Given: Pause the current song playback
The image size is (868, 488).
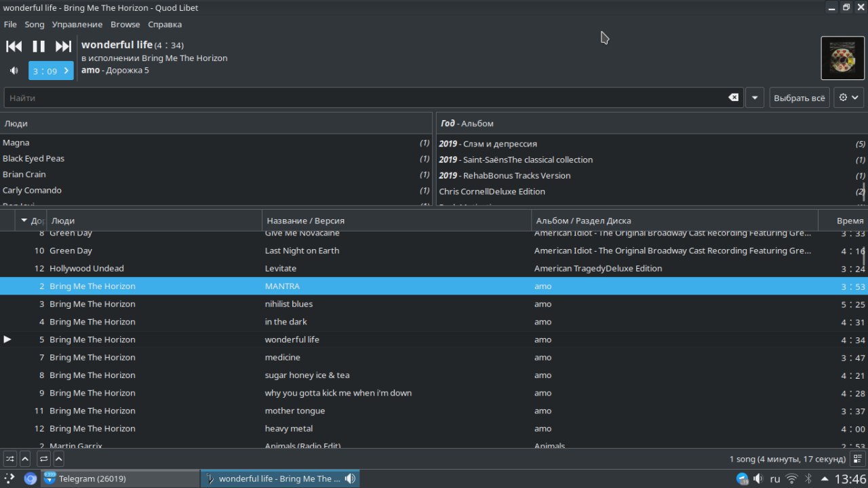Looking at the screenshot, I should 39,46.
